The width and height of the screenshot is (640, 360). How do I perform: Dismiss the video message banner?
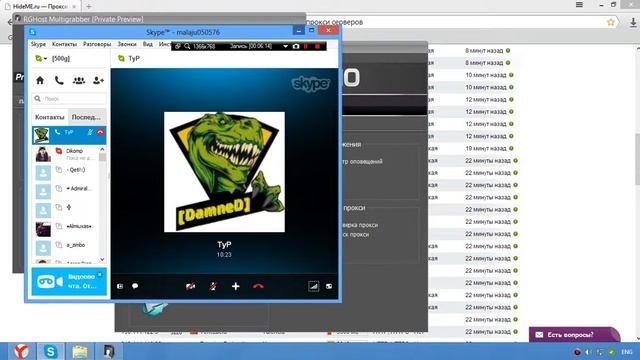click(100, 275)
